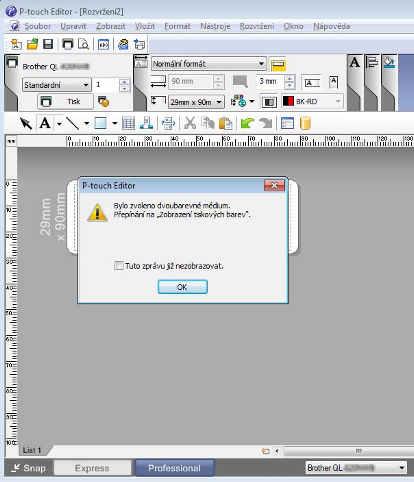Open the Rozvržení menu
The height and width of the screenshot is (482, 414).
pos(257,26)
